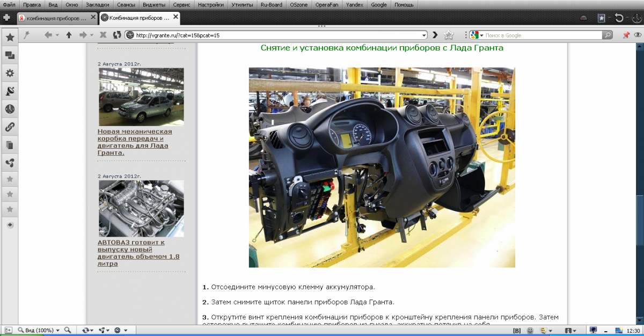Click the smiley face icon in status bar
The width and height of the screenshot is (644, 336).
[x=530, y=330]
